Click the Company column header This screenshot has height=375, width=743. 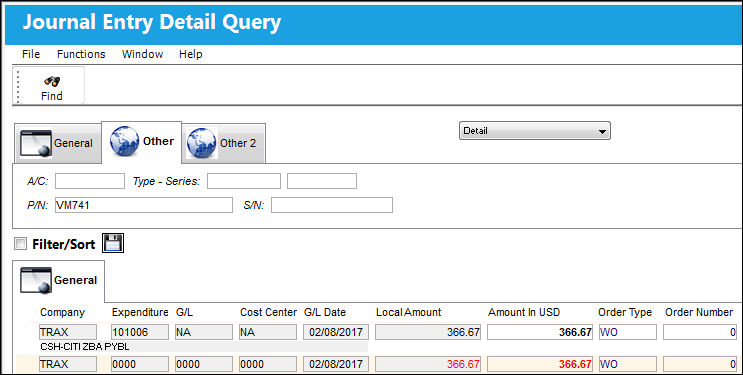tap(63, 312)
